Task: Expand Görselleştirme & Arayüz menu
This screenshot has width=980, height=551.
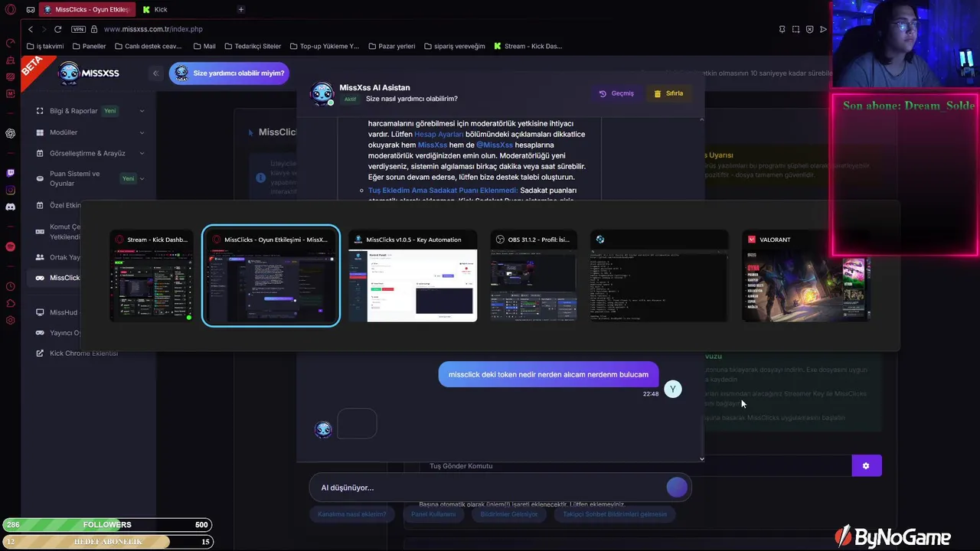Action: 90,153
